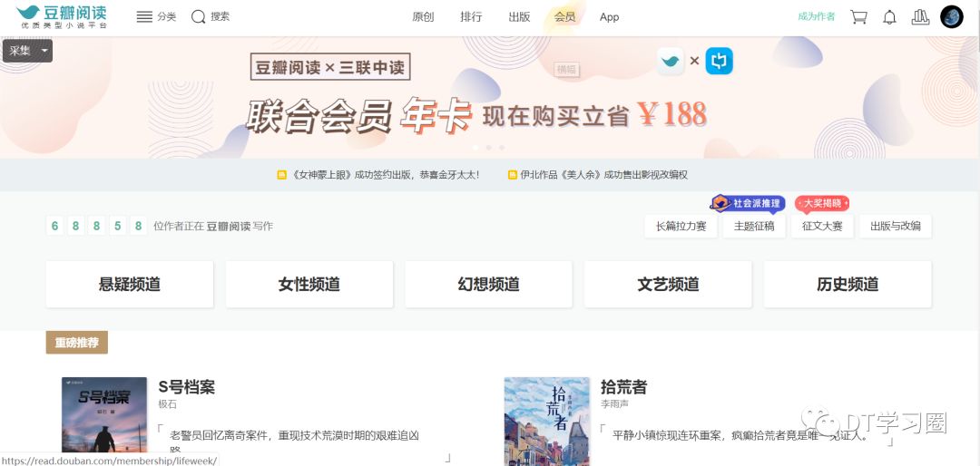Click the 长篇拉力赛 button
Screen dimensions: 980x466
pos(681,226)
